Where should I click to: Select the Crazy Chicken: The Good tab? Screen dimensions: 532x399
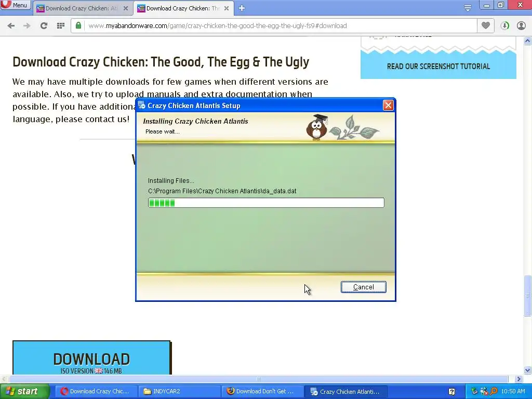tap(183, 8)
